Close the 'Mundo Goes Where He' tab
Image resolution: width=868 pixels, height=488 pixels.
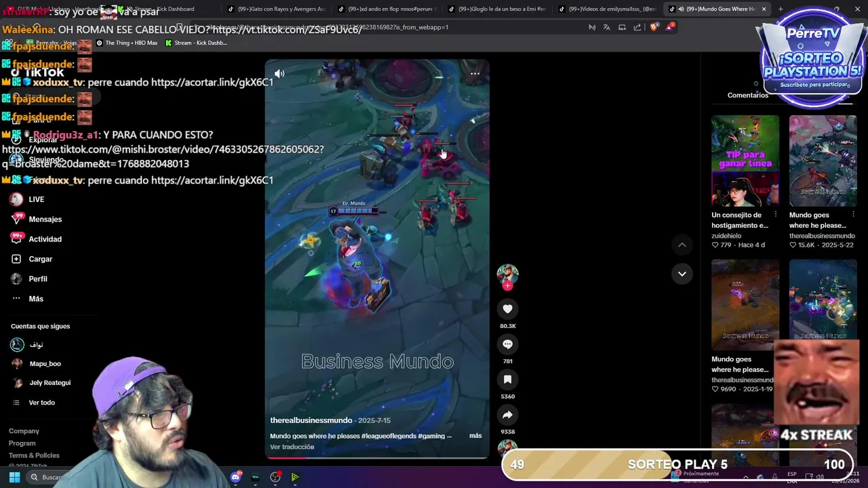[x=764, y=9]
